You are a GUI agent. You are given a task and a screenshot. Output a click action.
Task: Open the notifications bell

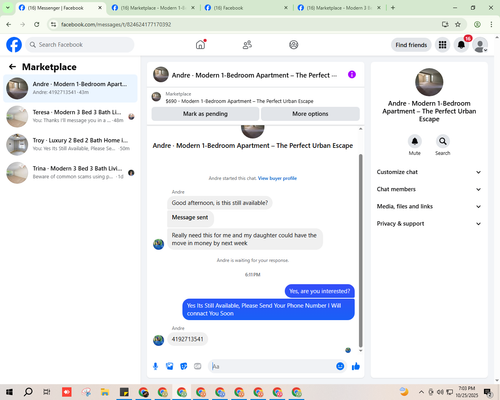(461, 45)
